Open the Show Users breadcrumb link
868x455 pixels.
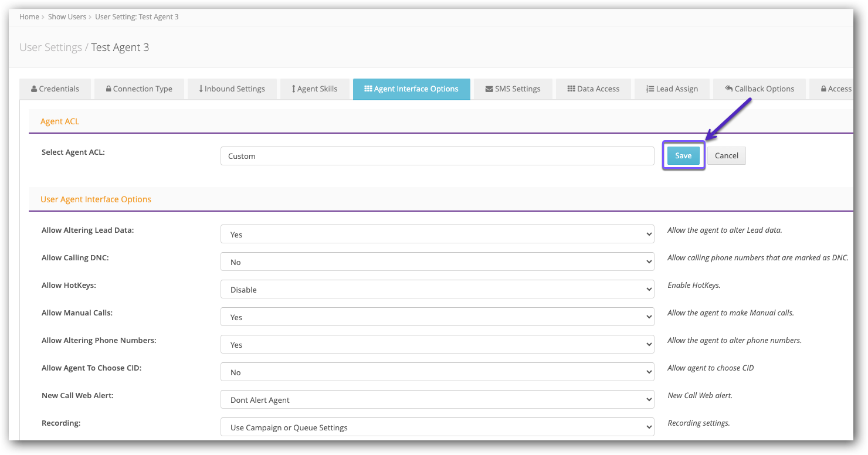coord(67,16)
